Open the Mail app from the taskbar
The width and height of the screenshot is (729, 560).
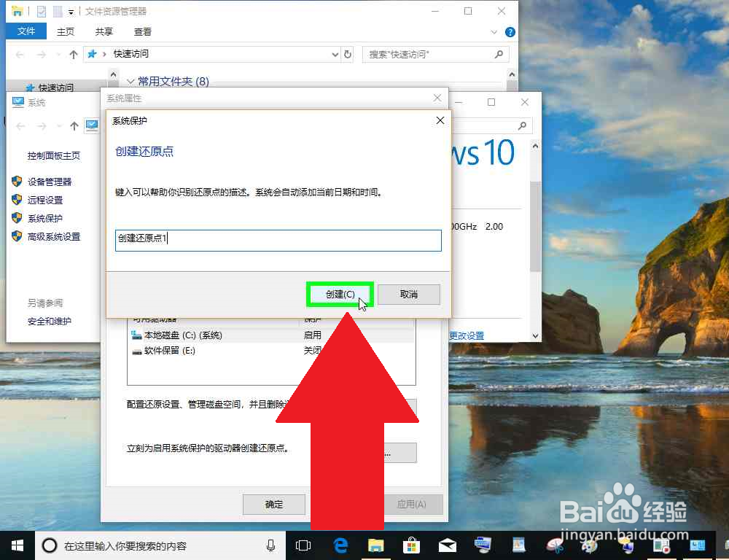pyautogui.click(x=448, y=545)
